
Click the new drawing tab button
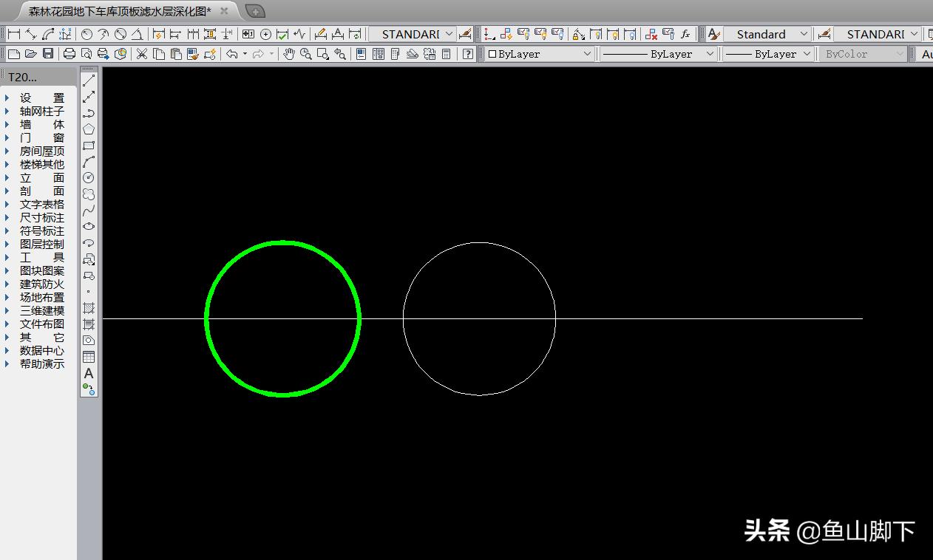coord(255,11)
